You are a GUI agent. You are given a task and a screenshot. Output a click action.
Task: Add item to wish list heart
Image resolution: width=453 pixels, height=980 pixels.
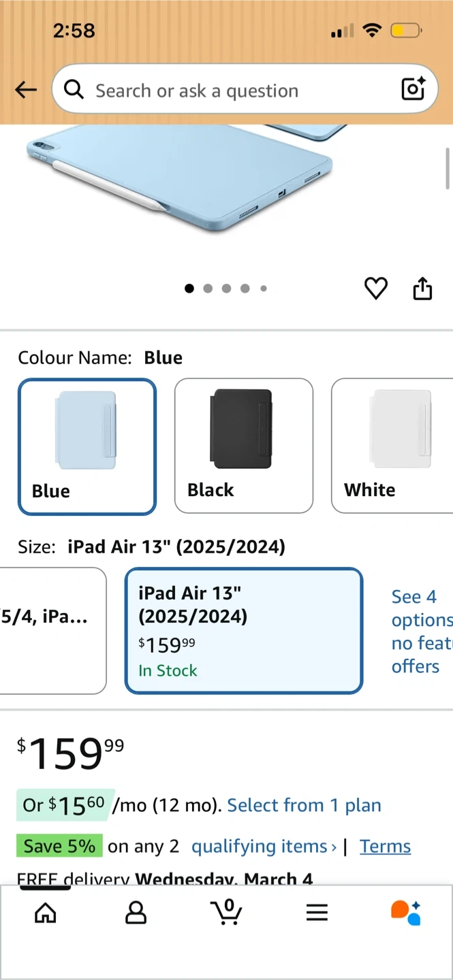tap(375, 289)
